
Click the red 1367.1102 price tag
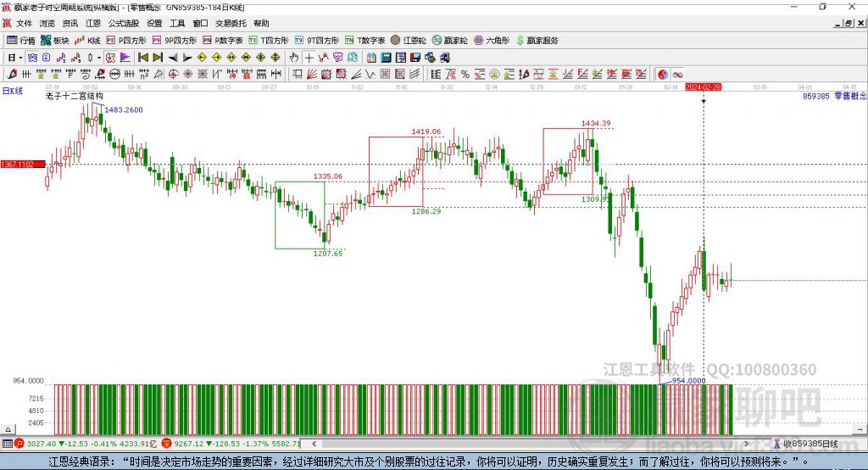(x=22, y=164)
